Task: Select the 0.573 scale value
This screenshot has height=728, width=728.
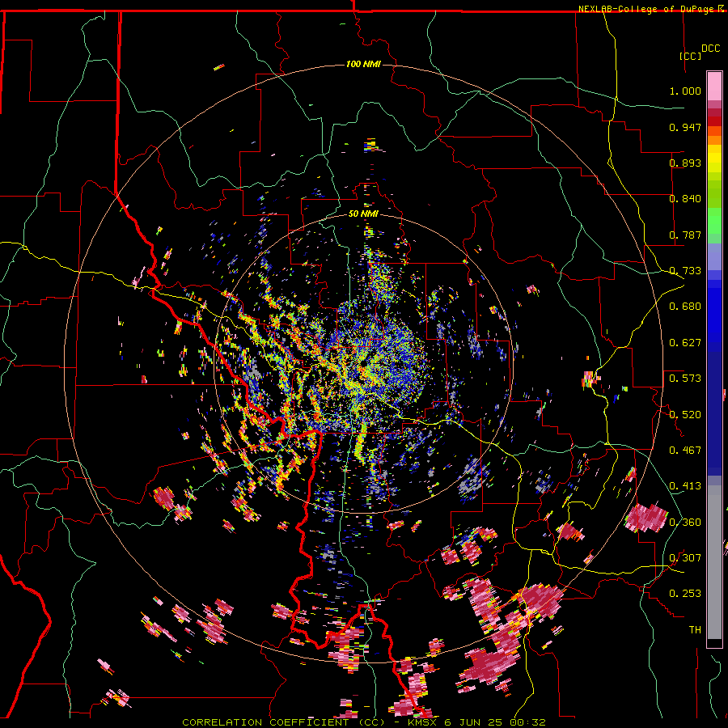Action: (685, 379)
